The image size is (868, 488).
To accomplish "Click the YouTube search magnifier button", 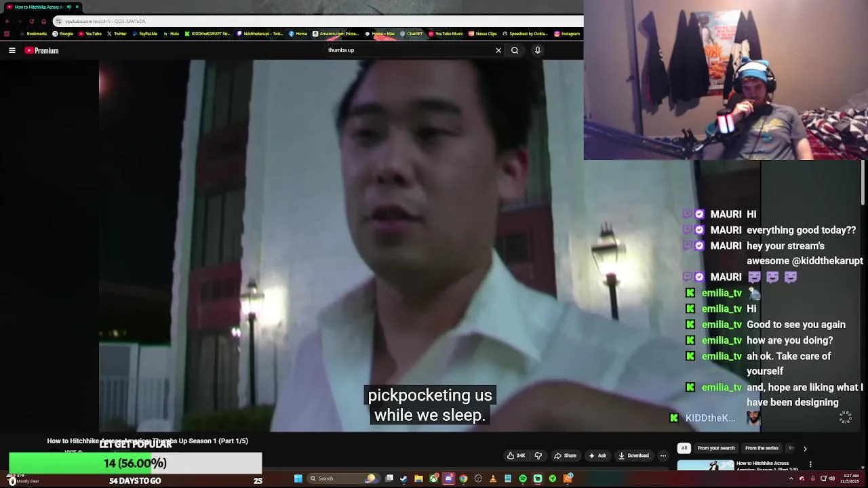I will tap(515, 50).
